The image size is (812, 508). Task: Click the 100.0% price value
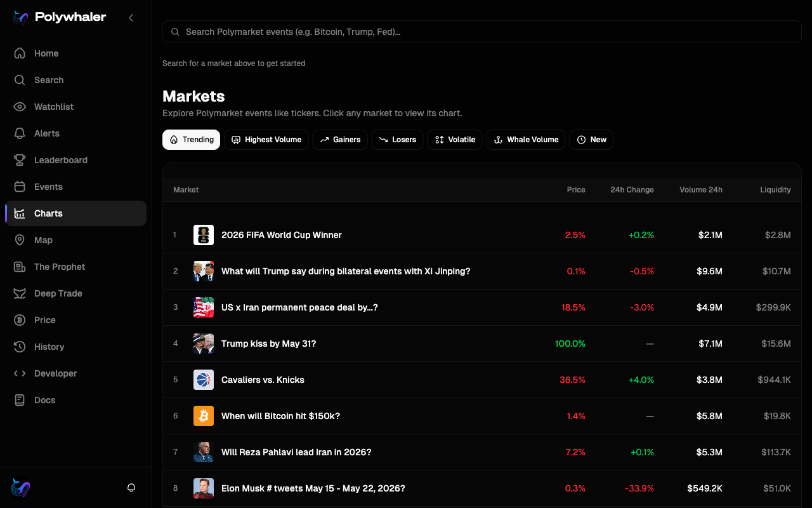(x=570, y=344)
